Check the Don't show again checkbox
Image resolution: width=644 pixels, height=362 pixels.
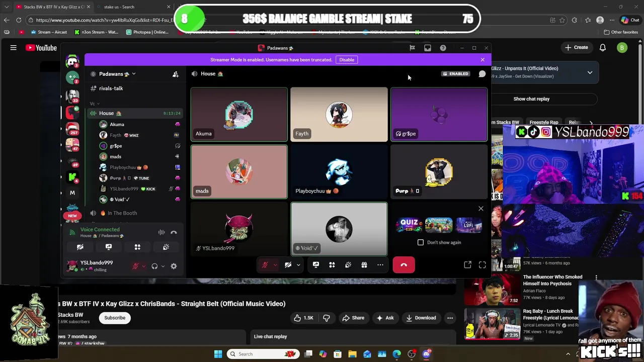click(421, 242)
